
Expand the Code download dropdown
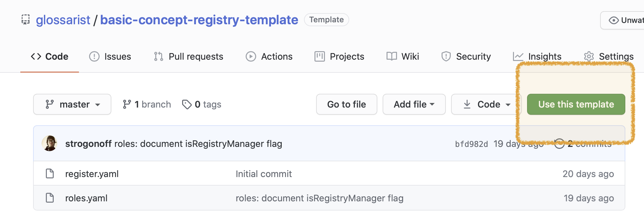point(486,104)
